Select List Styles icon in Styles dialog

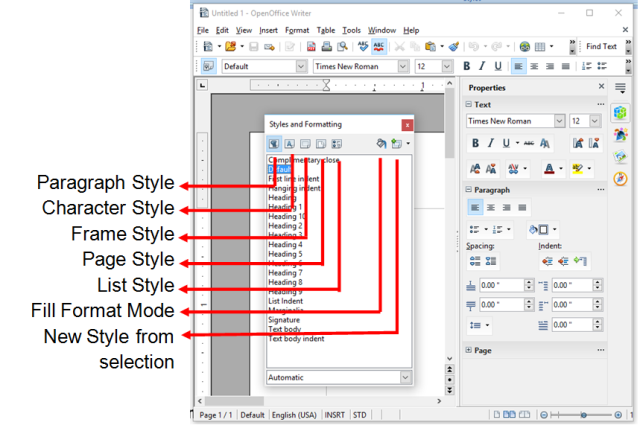[337, 144]
